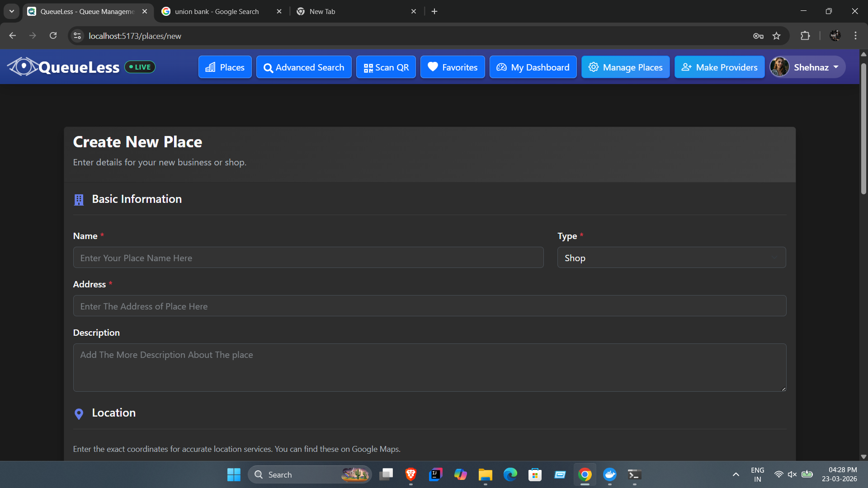Click Make Providers button
The width and height of the screenshot is (868, 488).
pyautogui.click(x=719, y=67)
